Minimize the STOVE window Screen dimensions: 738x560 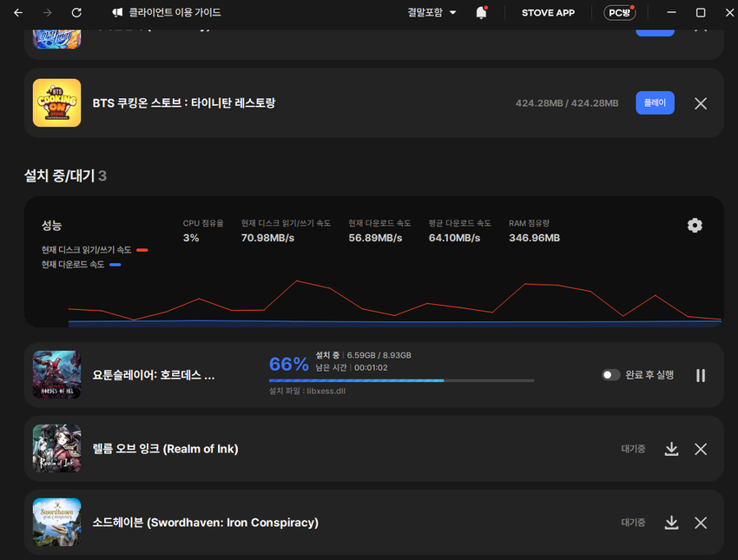pyautogui.click(x=671, y=13)
